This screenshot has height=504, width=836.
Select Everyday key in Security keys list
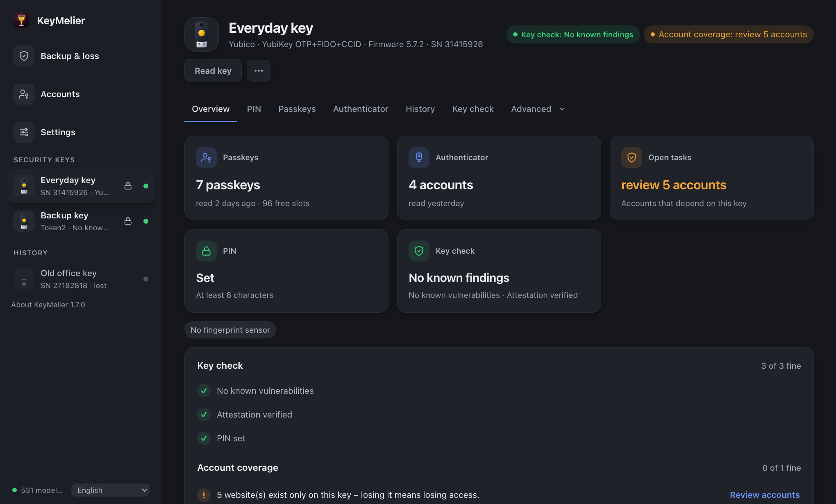coord(81,186)
